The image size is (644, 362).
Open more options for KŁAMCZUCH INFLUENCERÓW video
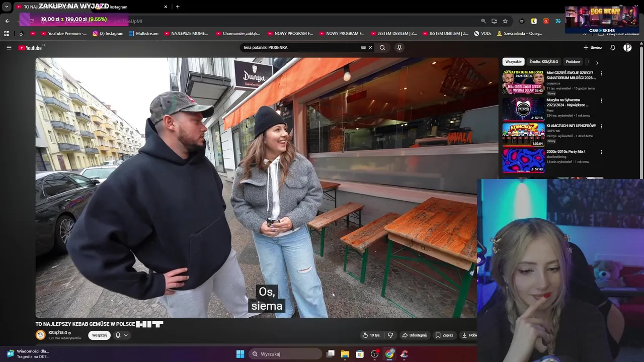pos(601,126)
